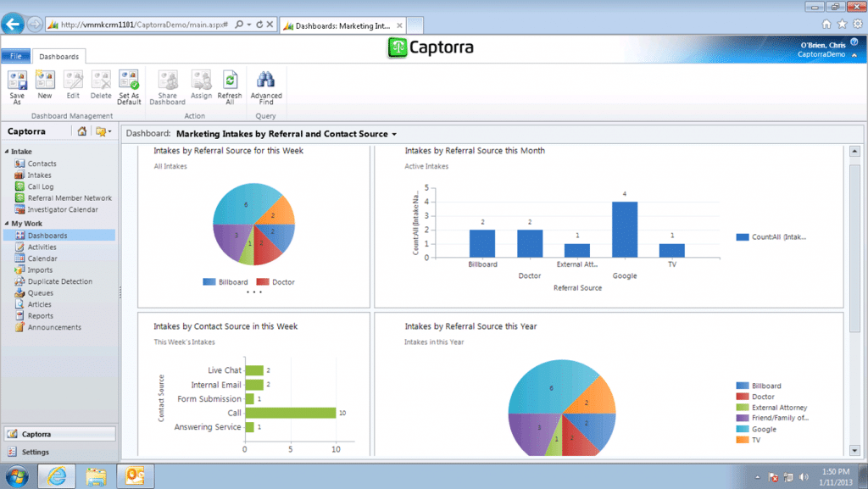Close the Dashboards browser tab
This screenshot has height=489, width=868.
click(x=399, y=25)
